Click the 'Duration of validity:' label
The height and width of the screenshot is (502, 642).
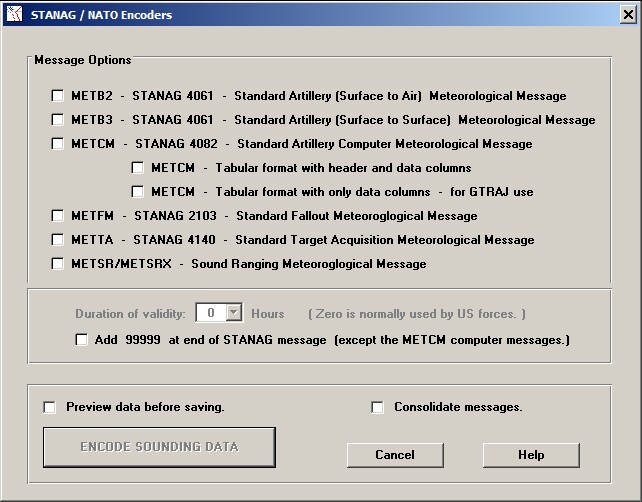tap(130, 314)
